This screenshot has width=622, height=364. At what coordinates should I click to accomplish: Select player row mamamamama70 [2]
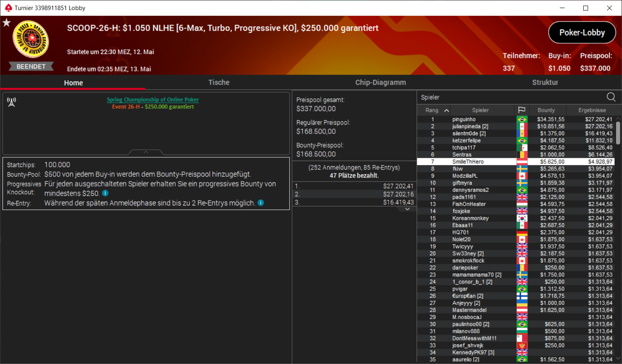(x=515, y=275)
